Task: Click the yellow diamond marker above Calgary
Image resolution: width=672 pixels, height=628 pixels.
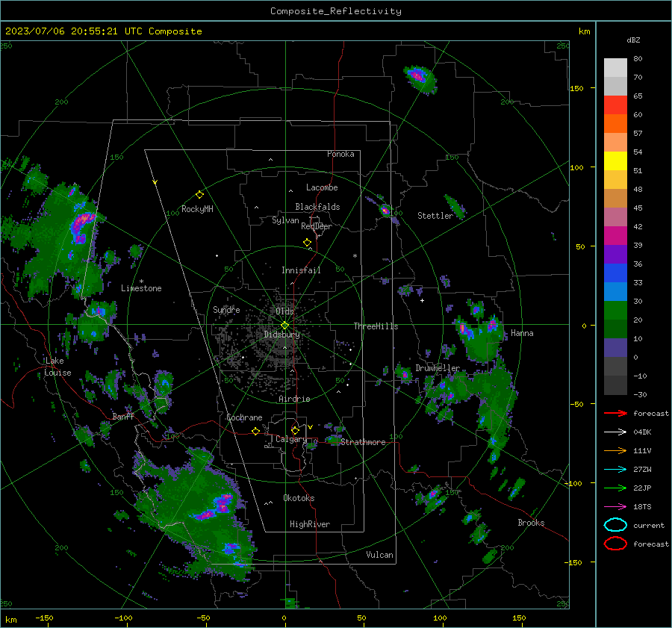Action: coord(295,430)
